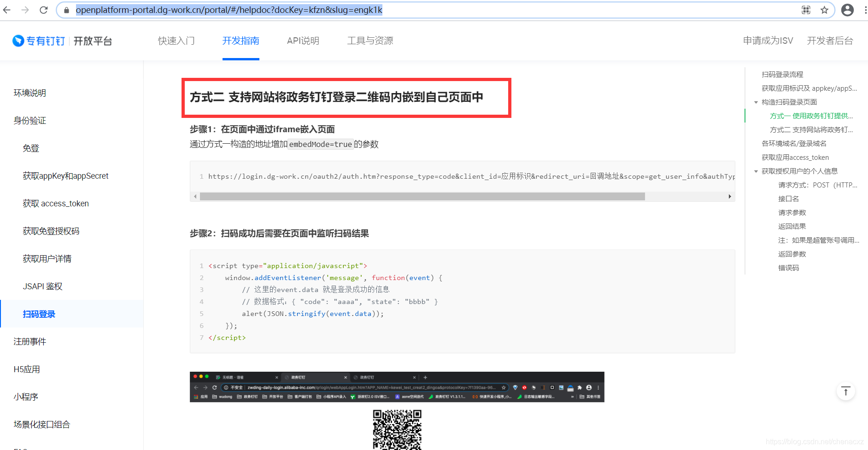Screen dimensions: 868x450
Task: Reload the page with refresh icon
Action: tap(44, 10)
